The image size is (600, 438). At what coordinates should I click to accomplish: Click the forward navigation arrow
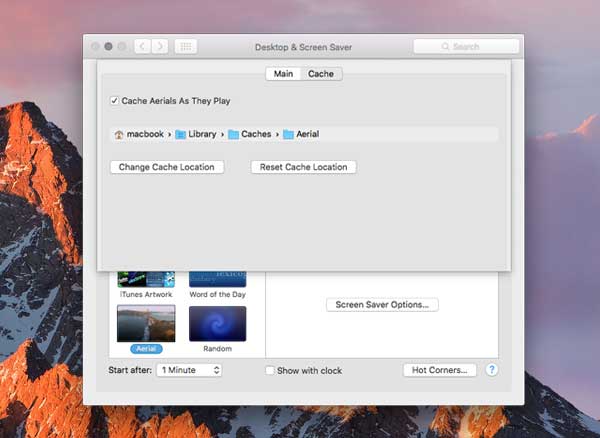160,47
